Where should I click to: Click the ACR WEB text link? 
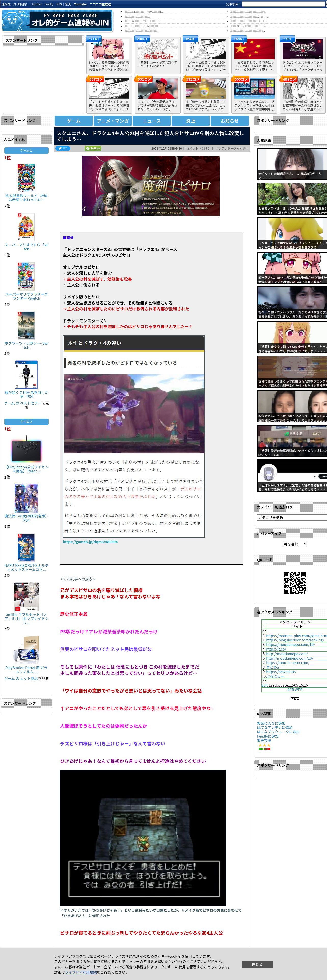pyautogui.click(x=295, y=690)
